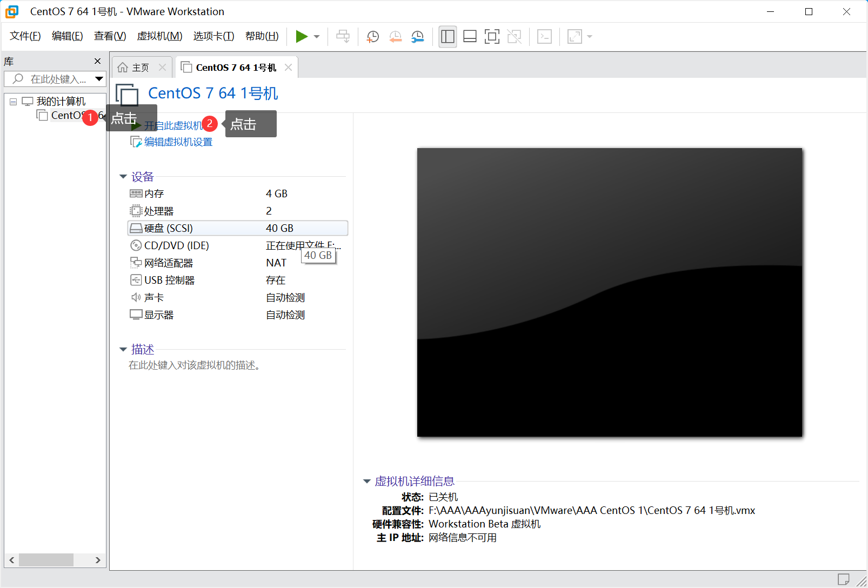The image size is (868, 588).
Task: Click the USB controller icon
Action: [x=136, y=280]
